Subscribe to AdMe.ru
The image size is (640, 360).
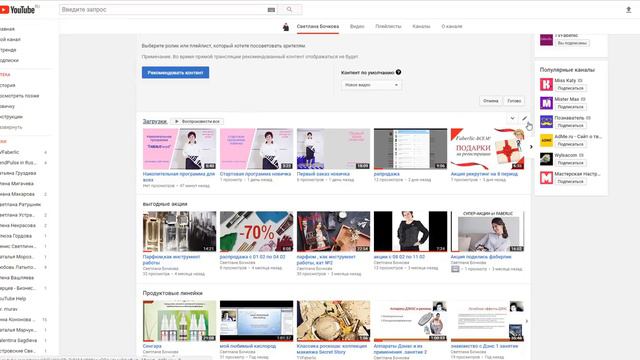click(x=571, y=144)
